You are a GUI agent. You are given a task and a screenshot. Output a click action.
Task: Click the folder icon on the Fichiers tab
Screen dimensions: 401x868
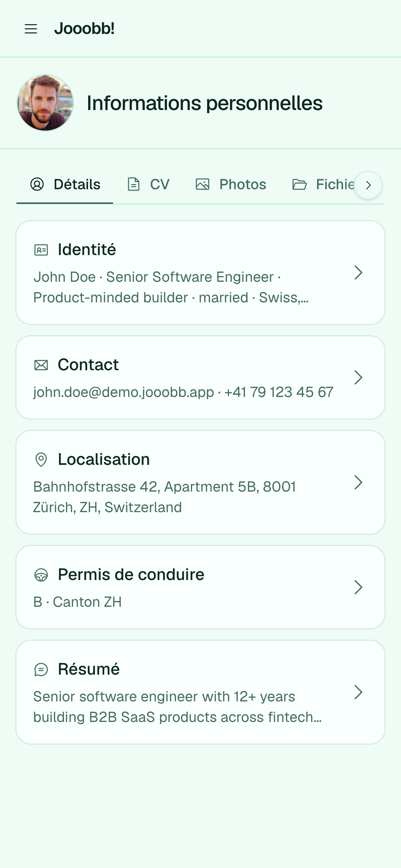point(300,184)
